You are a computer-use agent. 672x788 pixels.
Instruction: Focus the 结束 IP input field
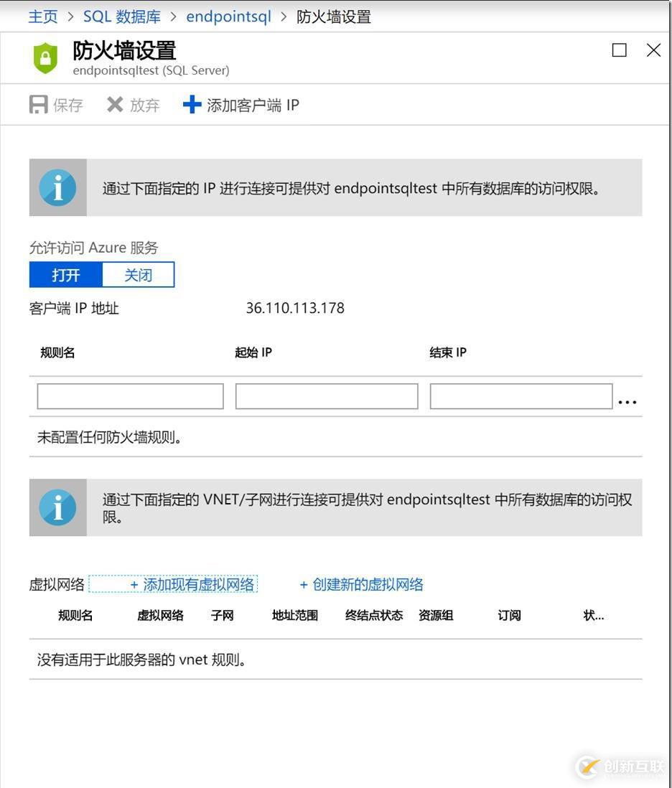(521, 396)
